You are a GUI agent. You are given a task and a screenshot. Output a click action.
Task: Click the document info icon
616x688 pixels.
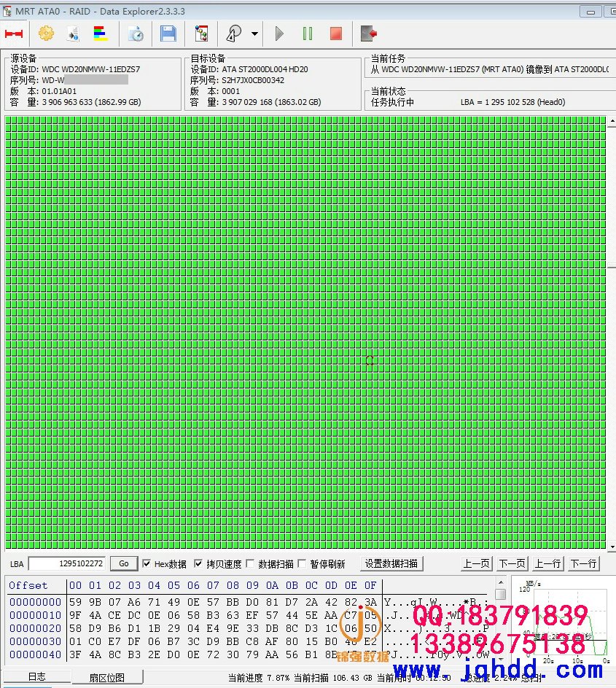coord(74,34)
